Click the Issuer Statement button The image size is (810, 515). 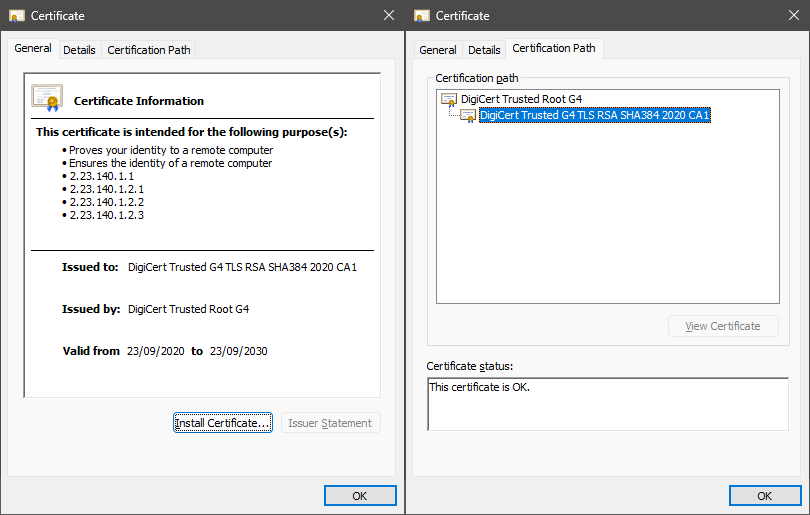tap(330, 423)
